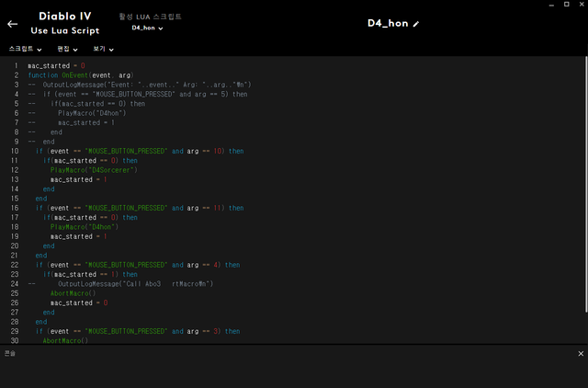588x388 pixels.
Task: Click commented PlayMacro("D4hon") on line 6
Action: click(92, 113)
